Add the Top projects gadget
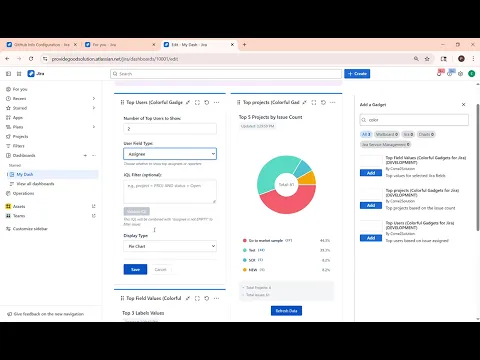 click(x=371, y=205)
